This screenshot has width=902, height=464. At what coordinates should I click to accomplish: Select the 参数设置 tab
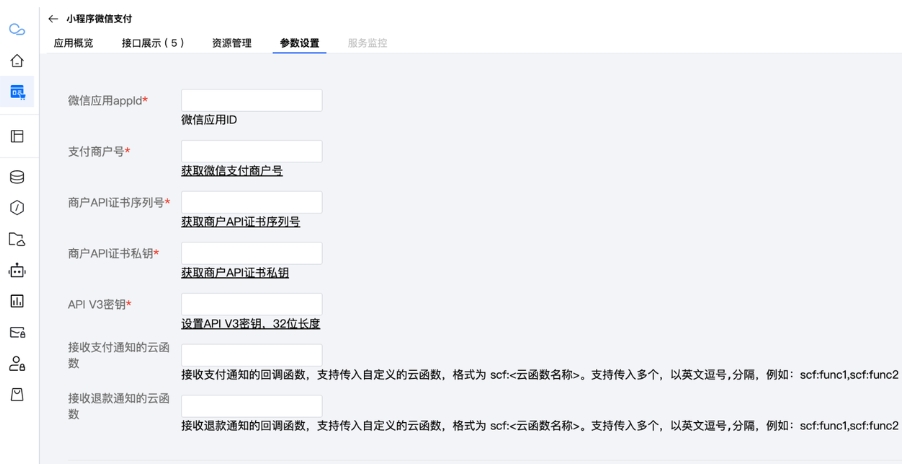click(300, 43)
